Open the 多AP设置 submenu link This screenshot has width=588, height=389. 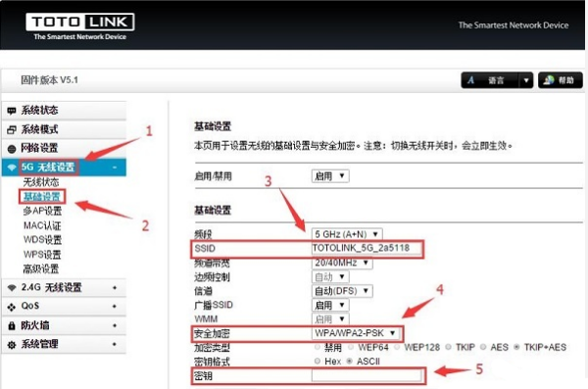click(42, 211)
